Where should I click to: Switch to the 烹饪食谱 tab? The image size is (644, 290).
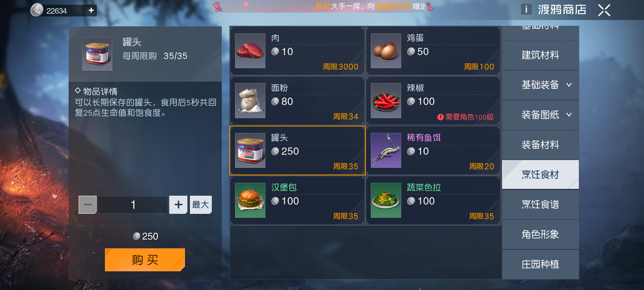point(540,204)
